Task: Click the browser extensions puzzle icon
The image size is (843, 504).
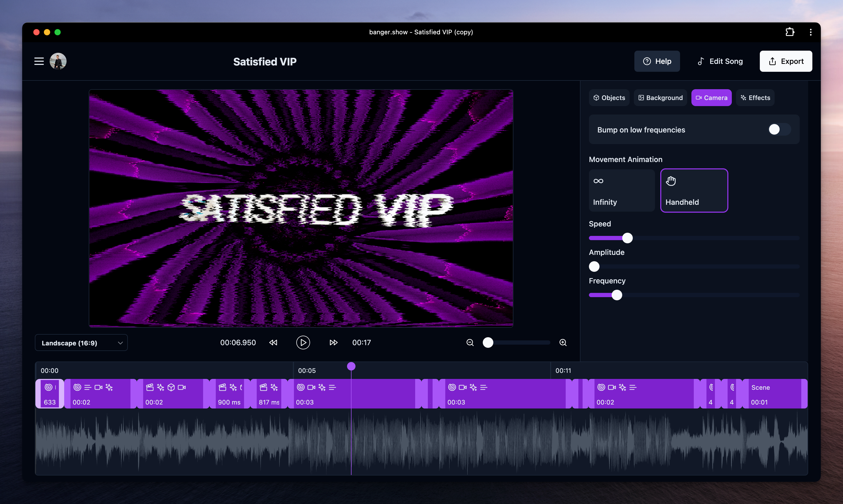Action: click(x=790, y=32)
